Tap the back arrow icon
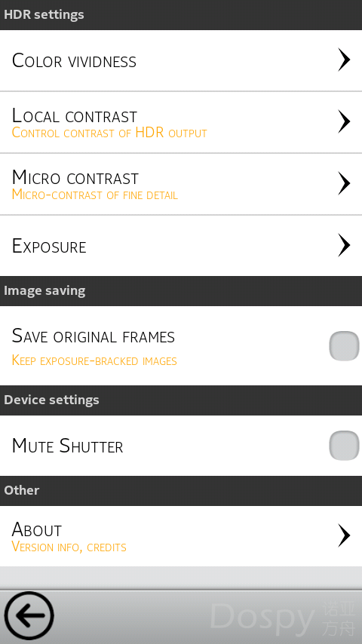Screen dimensions: 362x644 pos(29,615)
